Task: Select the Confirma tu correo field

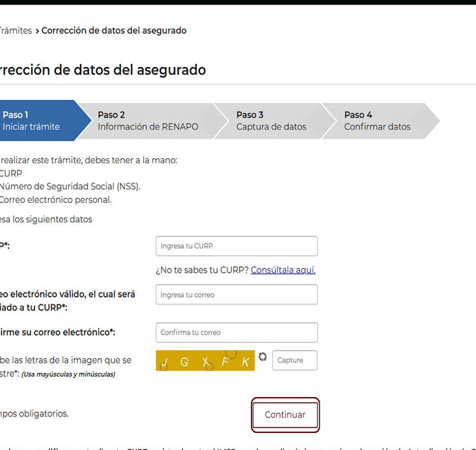Action: (236, 332)
